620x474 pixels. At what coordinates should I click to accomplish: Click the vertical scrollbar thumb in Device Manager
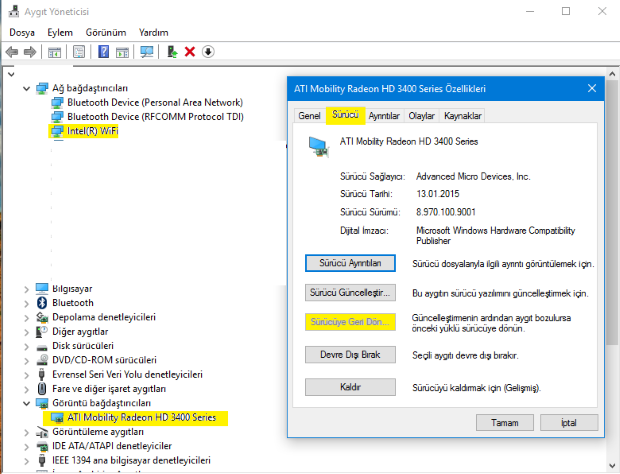point(612,213)
